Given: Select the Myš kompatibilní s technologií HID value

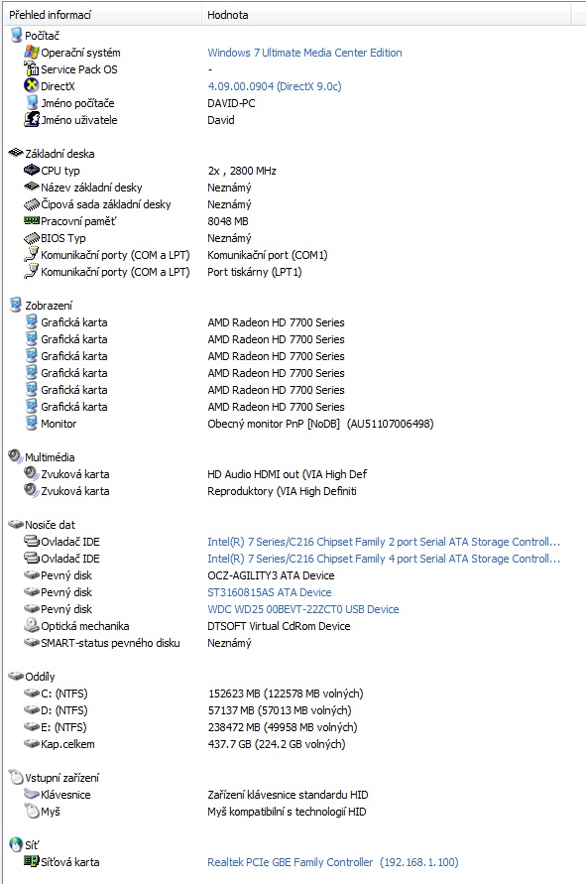Looking at the screenshot, I should click(x=287, y=812).
